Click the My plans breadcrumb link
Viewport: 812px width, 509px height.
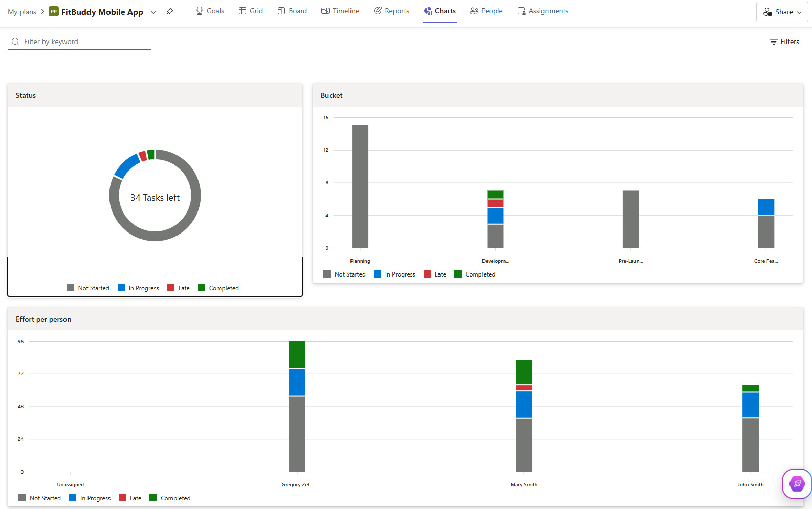(22, 12)
